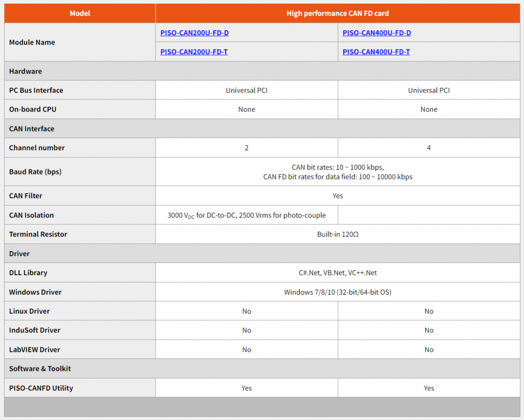Follow the PISO-CAN400U-FD-D link
This screenshot has height=420, width=524.
[x=377, y=33]
